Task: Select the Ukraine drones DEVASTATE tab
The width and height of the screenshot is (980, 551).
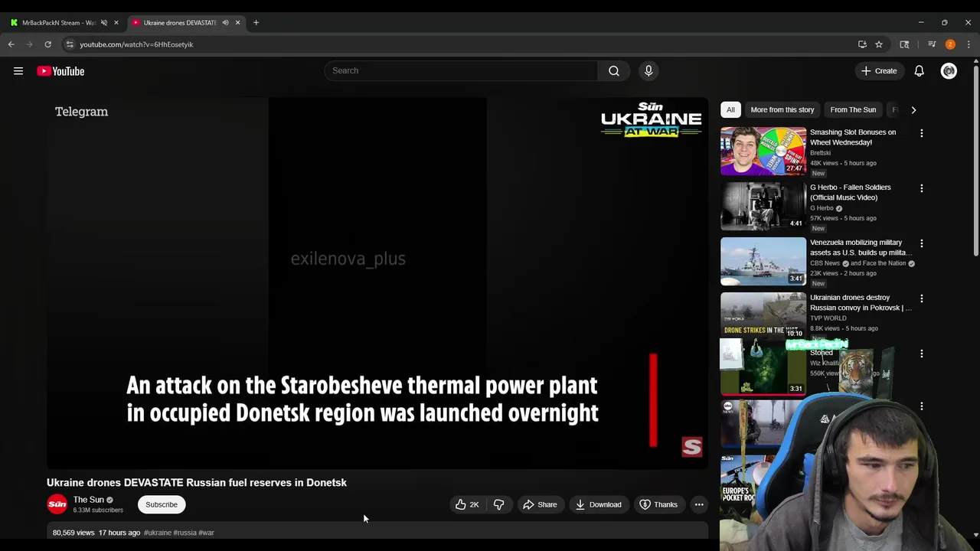Action: pyautogui.click(x=180, y=22)
